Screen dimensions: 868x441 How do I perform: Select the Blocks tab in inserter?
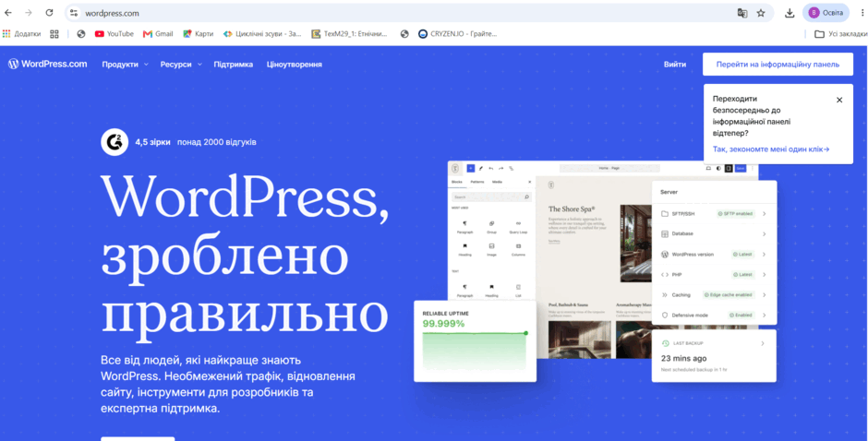click(457, 182)
